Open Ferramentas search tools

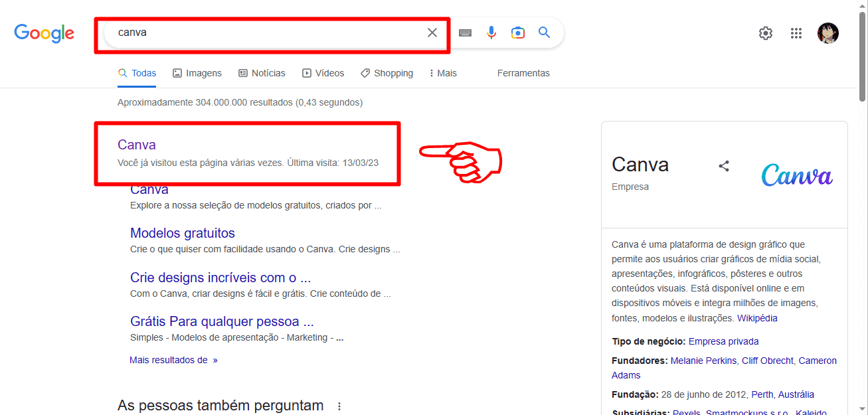(523, 73)
